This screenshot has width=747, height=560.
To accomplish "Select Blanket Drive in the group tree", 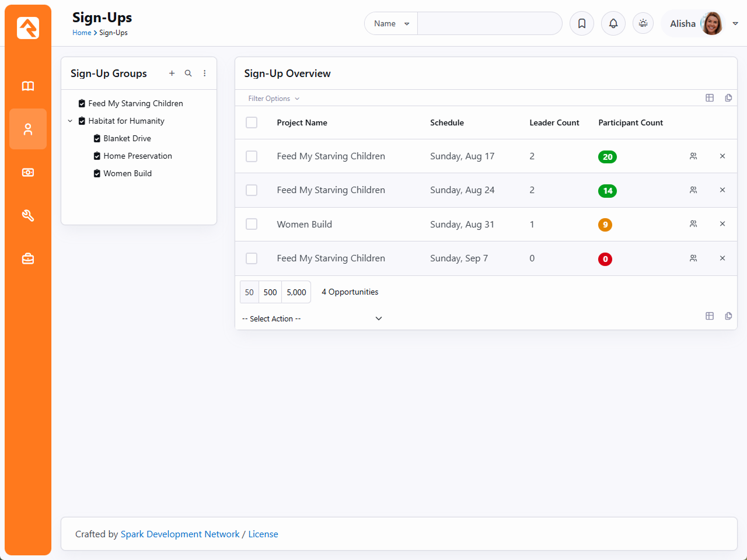I will point(127,139).
